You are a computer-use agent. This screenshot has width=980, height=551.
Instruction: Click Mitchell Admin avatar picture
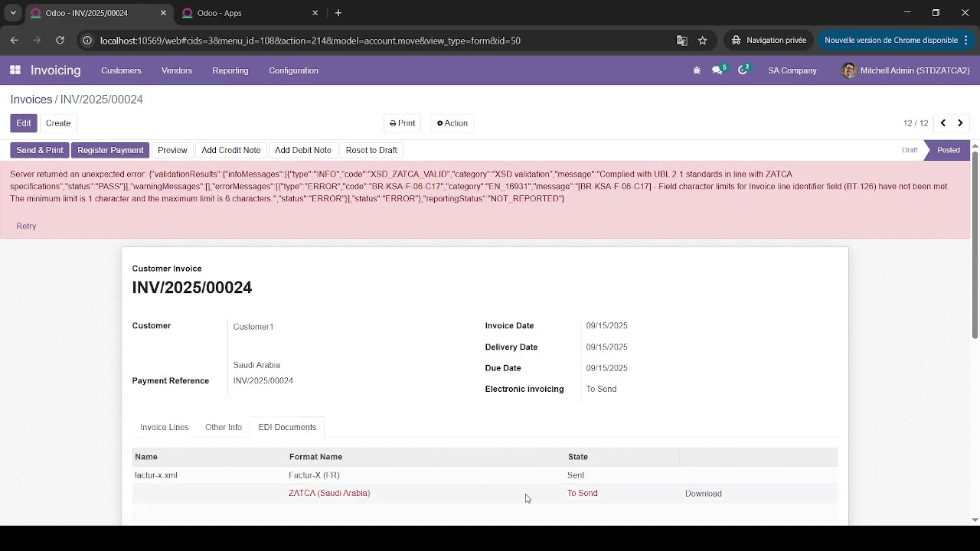pyautogui.click(x=848, y=70)
